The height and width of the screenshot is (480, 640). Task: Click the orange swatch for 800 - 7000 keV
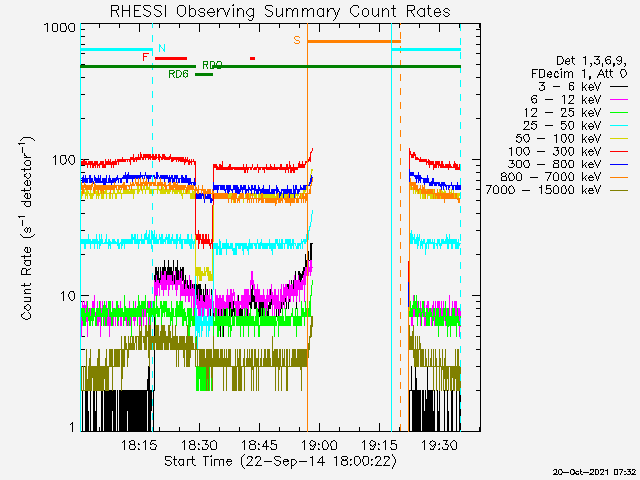618,178
